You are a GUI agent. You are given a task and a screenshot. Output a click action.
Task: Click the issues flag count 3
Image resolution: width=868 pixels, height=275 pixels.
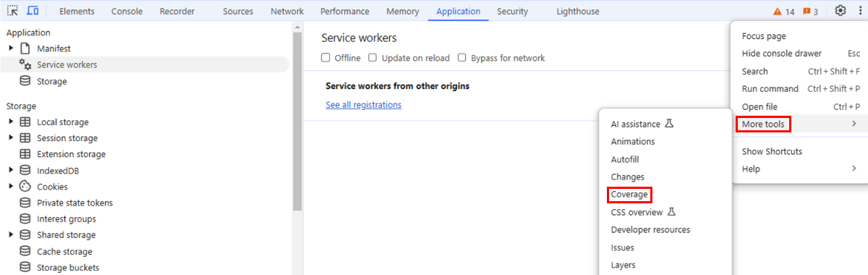(x=811, y=12)
